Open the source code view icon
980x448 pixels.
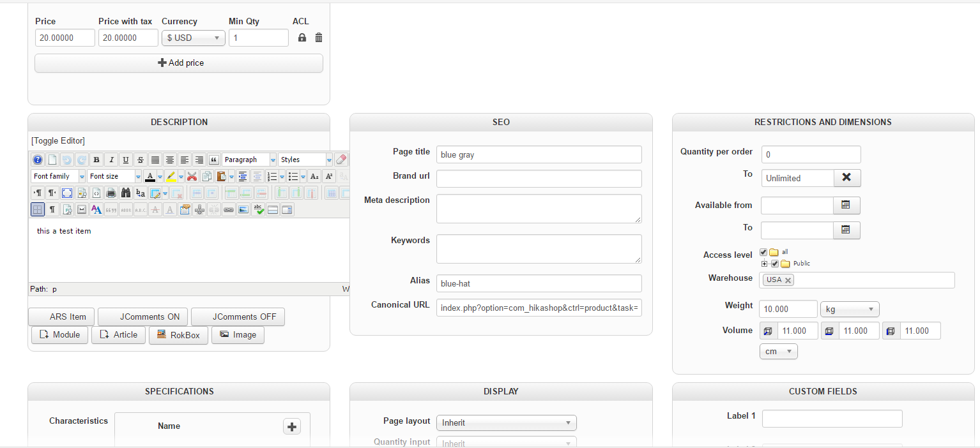pos(96,193)
